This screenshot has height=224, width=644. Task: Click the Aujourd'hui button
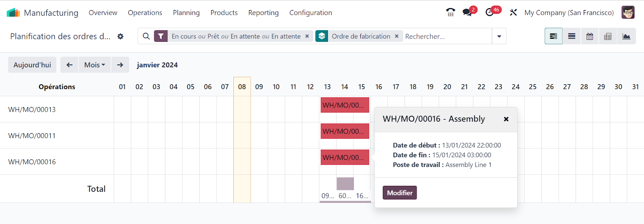[32, 65]
